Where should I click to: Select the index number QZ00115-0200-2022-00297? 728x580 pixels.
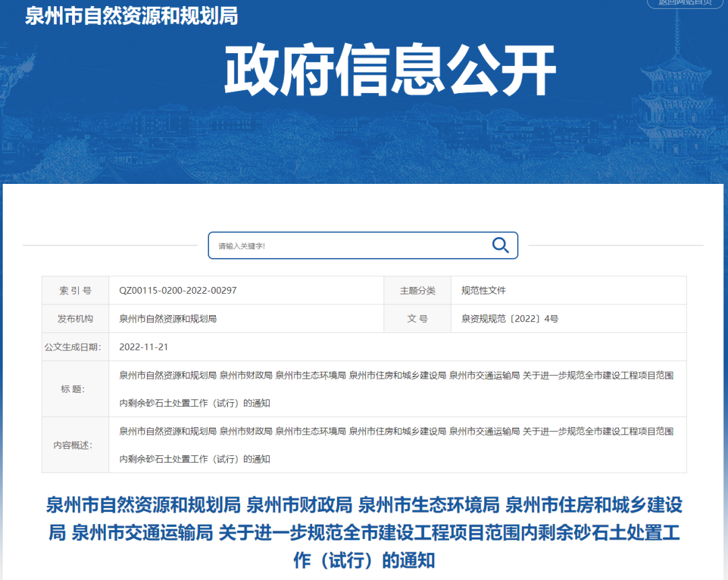click(x=178, y=290)
